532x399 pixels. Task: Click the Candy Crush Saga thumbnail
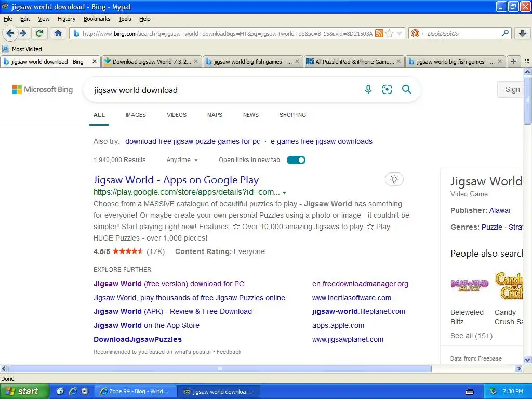coord(509,286)
